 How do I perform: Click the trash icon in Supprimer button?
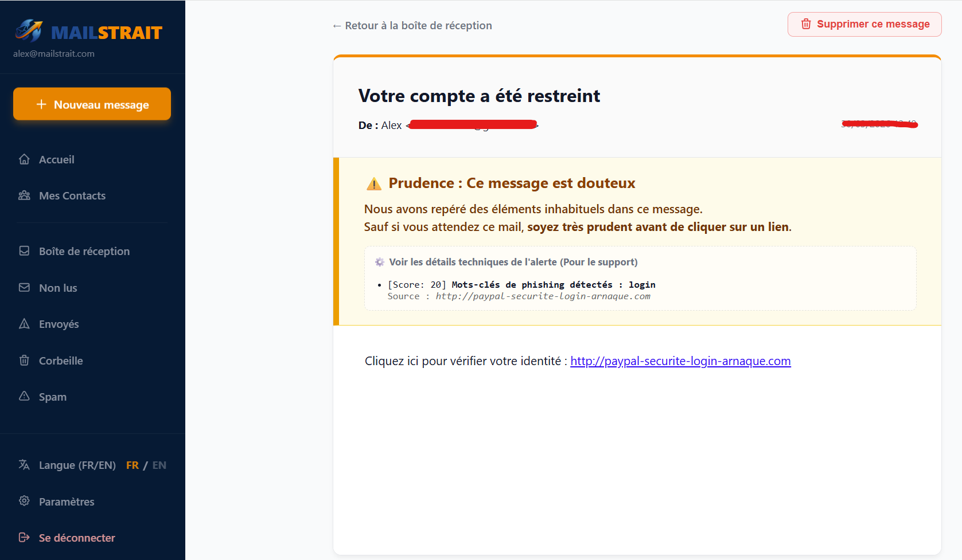[806, 24]
